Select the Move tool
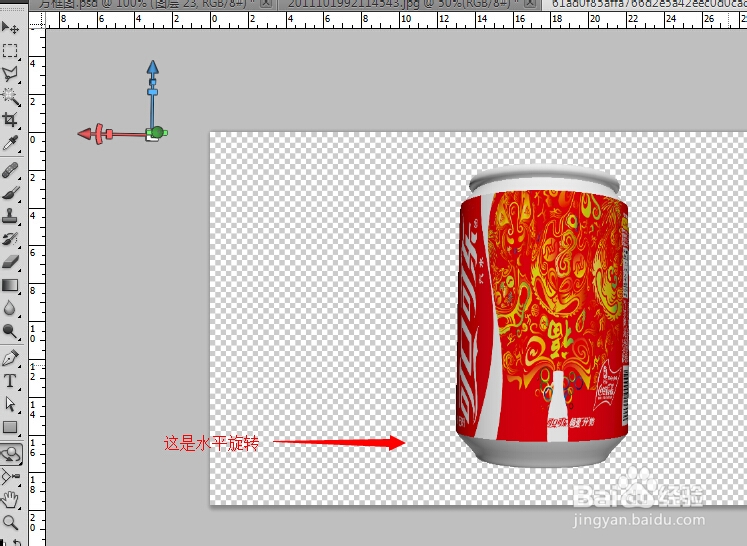Viewport: 747px width, 546px height. click(10, 28)
